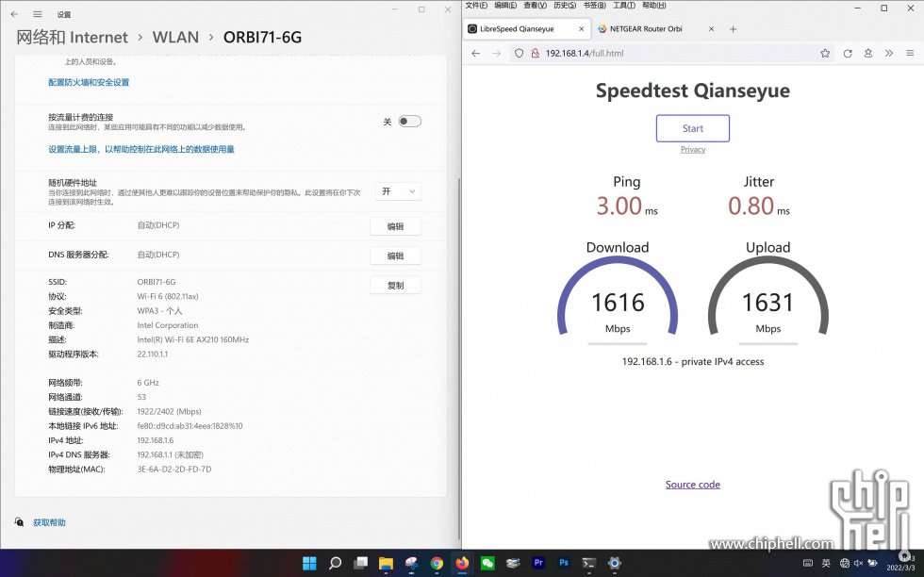
Task: Open WeChat from taskbar
Action: (x=487, y=563)
